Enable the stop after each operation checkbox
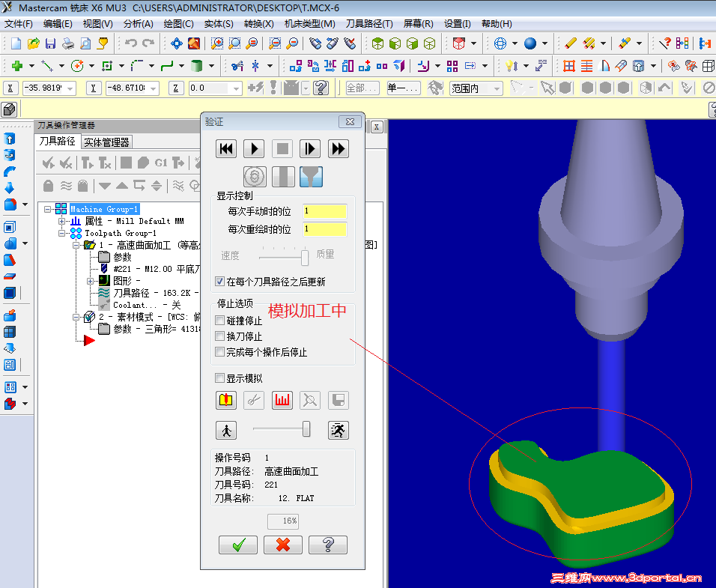 220,352
